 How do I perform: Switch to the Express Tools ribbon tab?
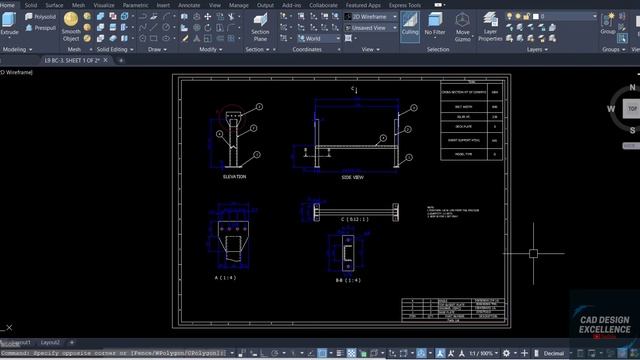click(404, 5)
